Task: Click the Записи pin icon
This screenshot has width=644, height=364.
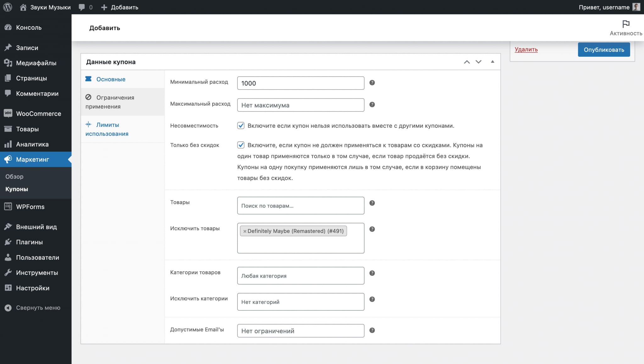Action: [x=8, y=47]
